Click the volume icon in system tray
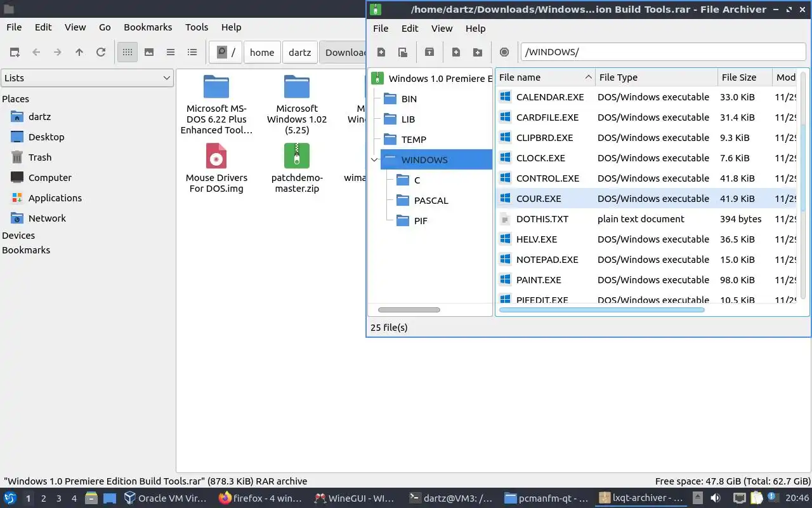 (716, 498)
